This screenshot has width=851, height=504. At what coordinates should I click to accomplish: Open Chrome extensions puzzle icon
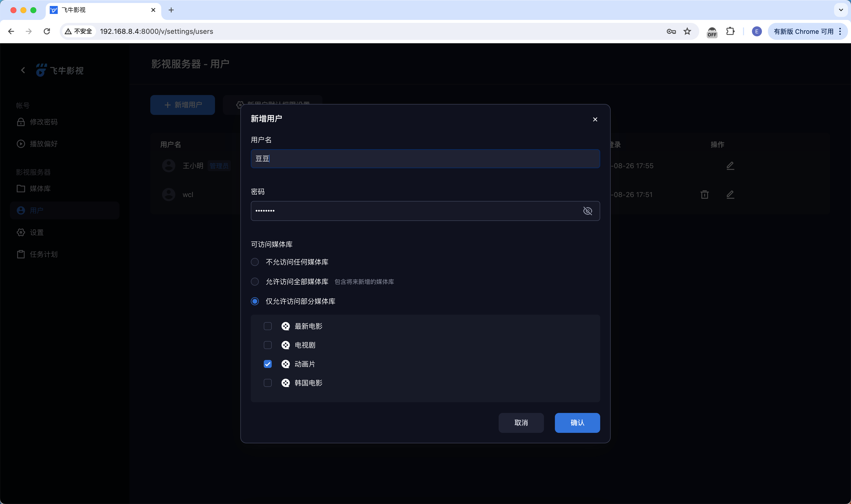point(730,32)
